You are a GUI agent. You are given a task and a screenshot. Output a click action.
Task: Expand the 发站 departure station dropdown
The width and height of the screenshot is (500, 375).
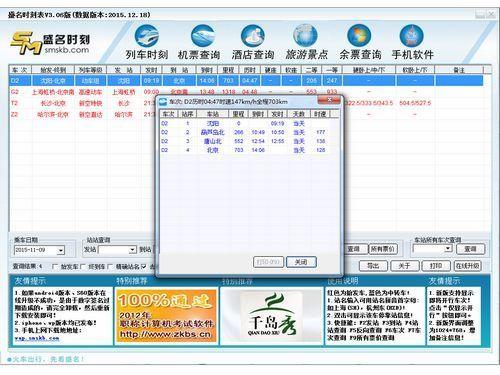[133, 250]
